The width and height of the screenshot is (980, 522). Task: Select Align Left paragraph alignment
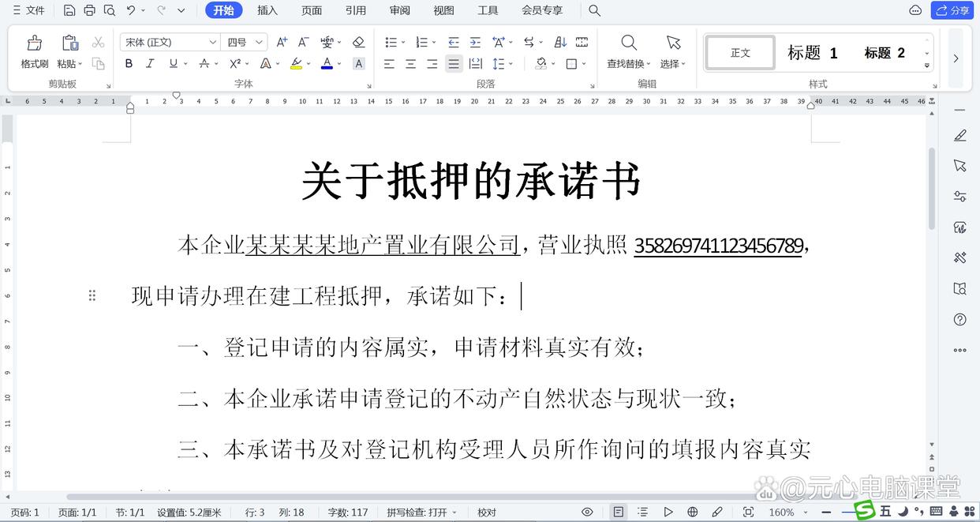(389, 63)
